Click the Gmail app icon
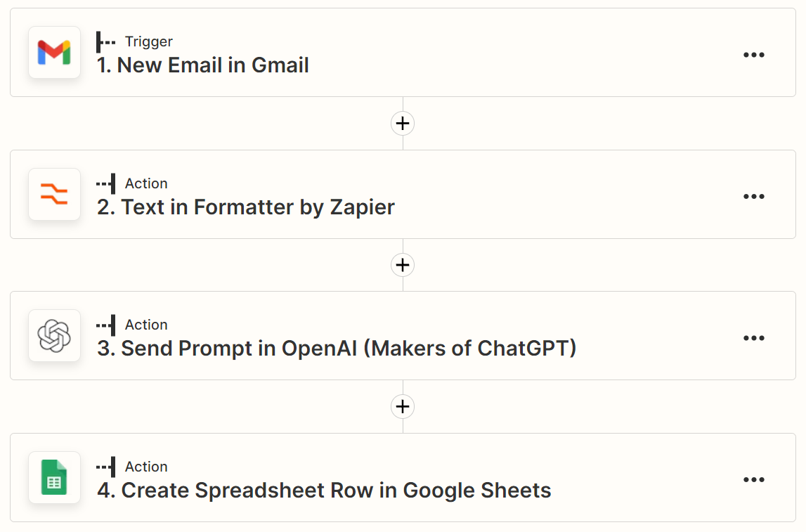806x532 pixels. coord(54,53)
